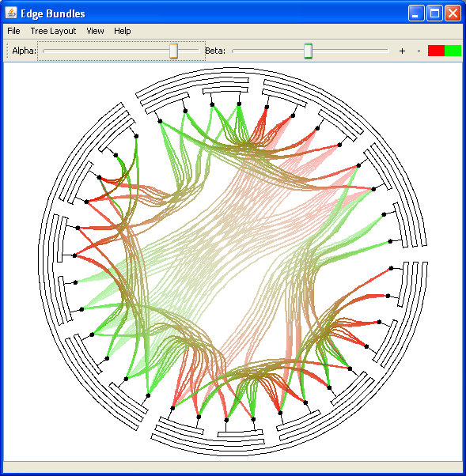Click the plus zoom-in button
This screenshot has height=476, width=466.
402,51
